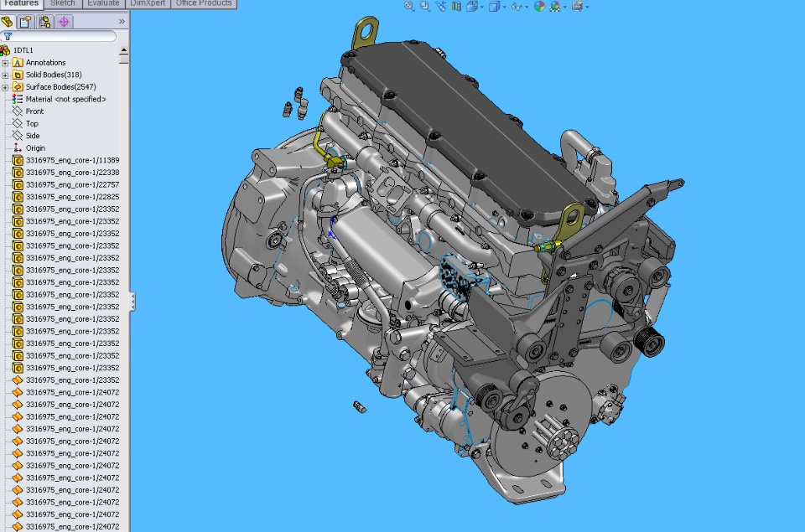Click the Zoom to Fit icon
Image resolution: width=805 pixels, height=532 pixels.
point(409,6)
